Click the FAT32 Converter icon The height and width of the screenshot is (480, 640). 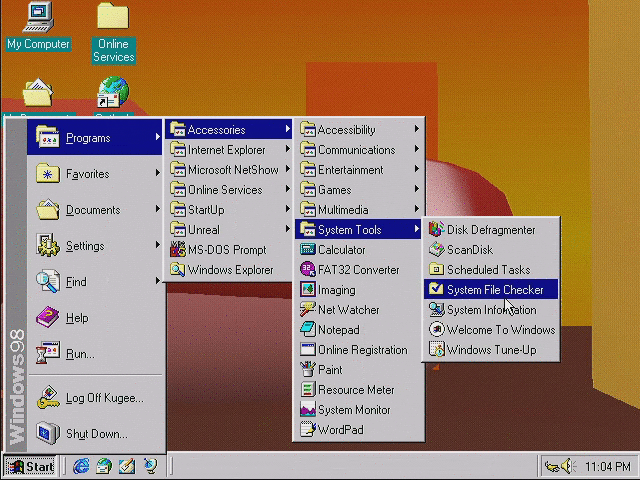(307, 269)
